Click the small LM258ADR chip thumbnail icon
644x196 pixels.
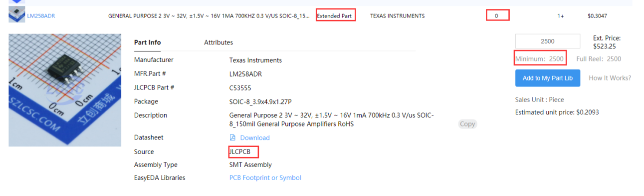(x=17, y=15)
